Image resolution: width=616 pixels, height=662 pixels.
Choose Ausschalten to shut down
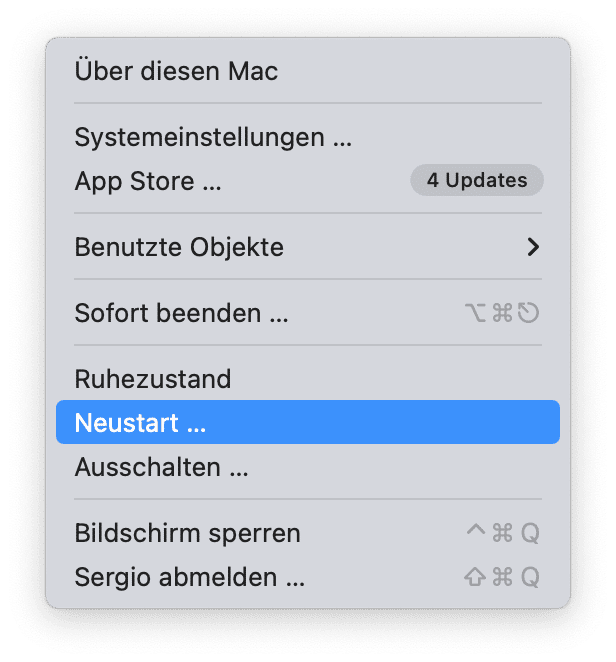161,467
